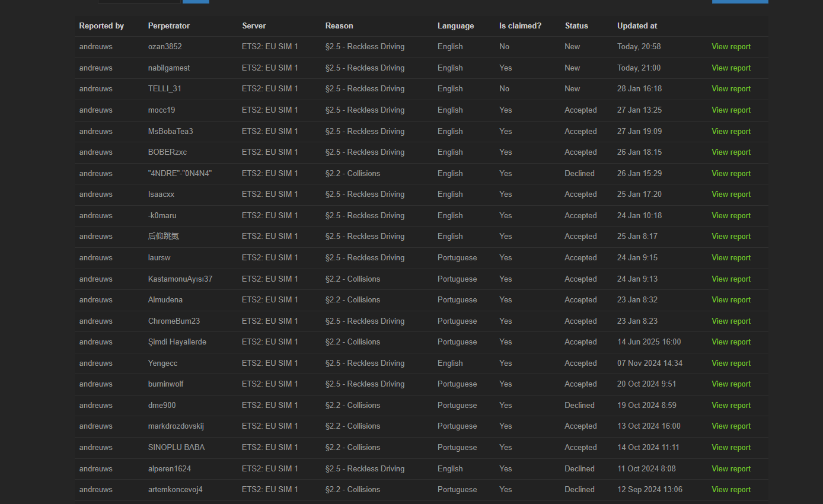Click the Perpetrator column header
This screenshot has width=823, height=504.
(x=169, y=26)
